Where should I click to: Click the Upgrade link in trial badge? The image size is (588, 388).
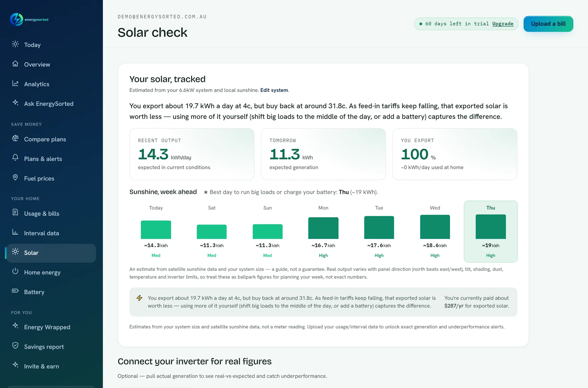tap(503, 24)
